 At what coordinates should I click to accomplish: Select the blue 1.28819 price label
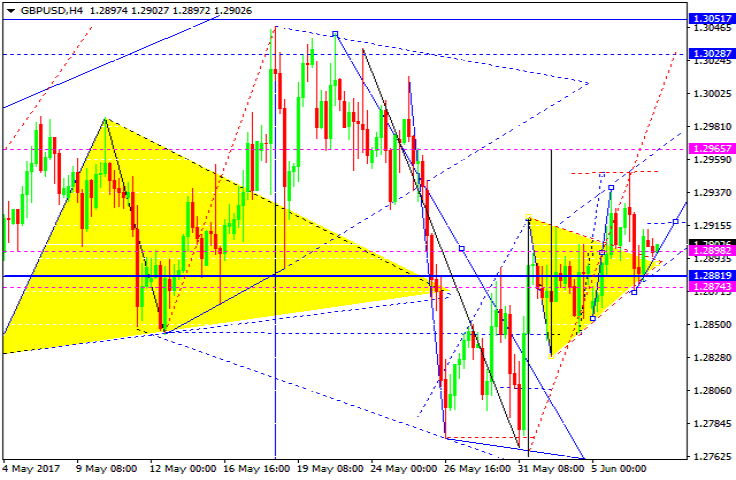710,275
